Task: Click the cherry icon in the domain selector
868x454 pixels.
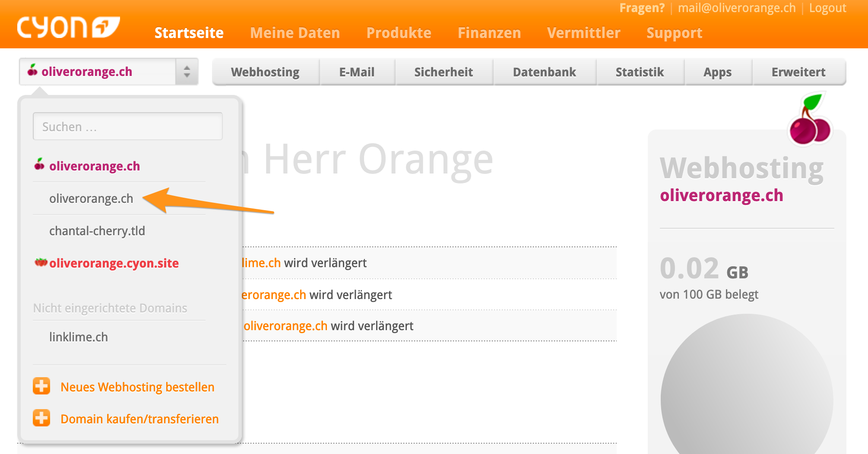Action: click(32, 70)
